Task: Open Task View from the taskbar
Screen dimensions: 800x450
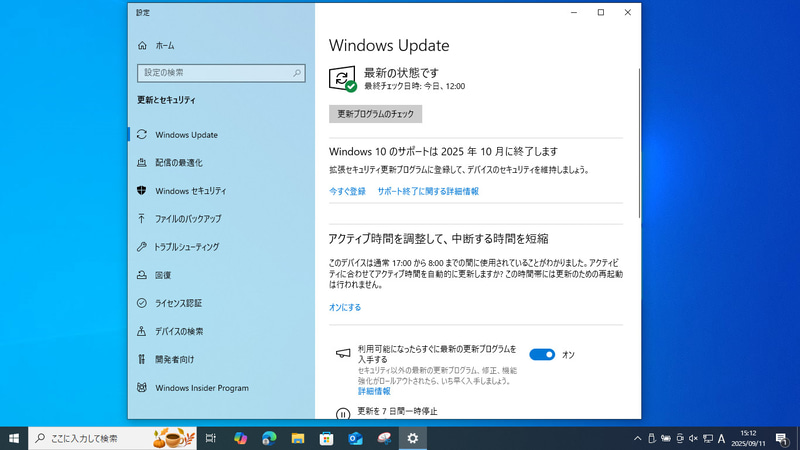Action: [x=211, y=438]
